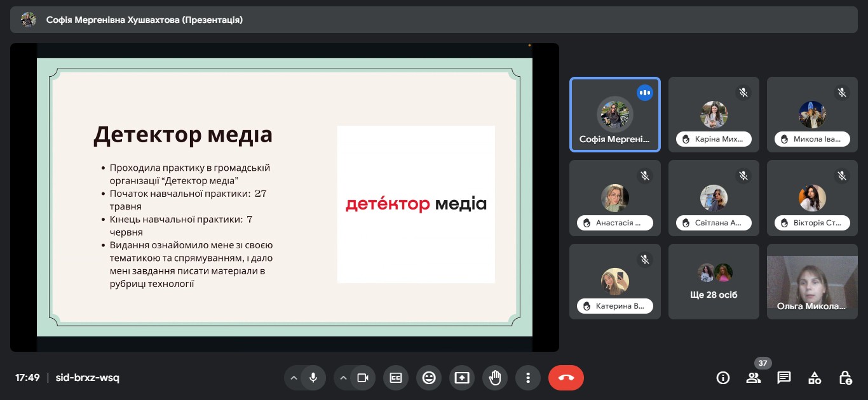This screenshot has width=868, height=400.
Task: Turn on closed captions
Action: 396,378
